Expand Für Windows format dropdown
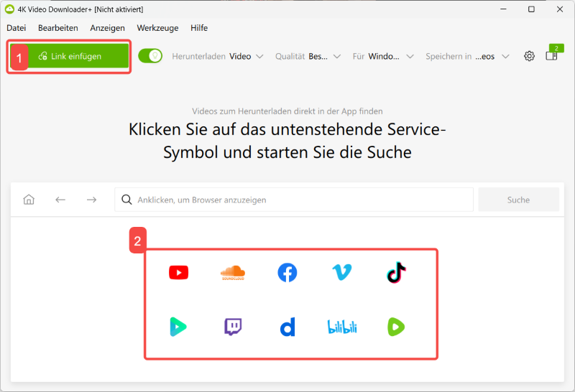 click(x=383, y=56)
